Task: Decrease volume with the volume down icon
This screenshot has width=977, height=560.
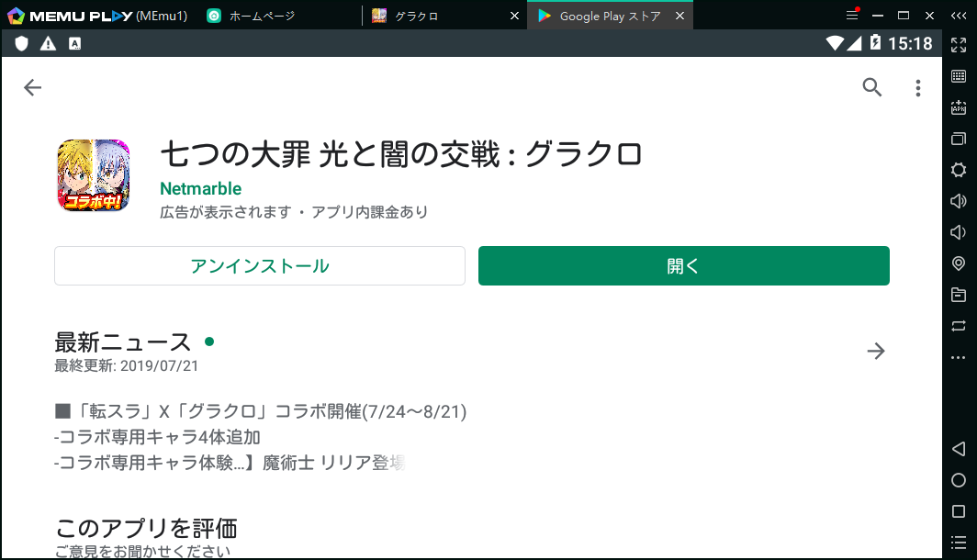Action: tap(959, 232)
